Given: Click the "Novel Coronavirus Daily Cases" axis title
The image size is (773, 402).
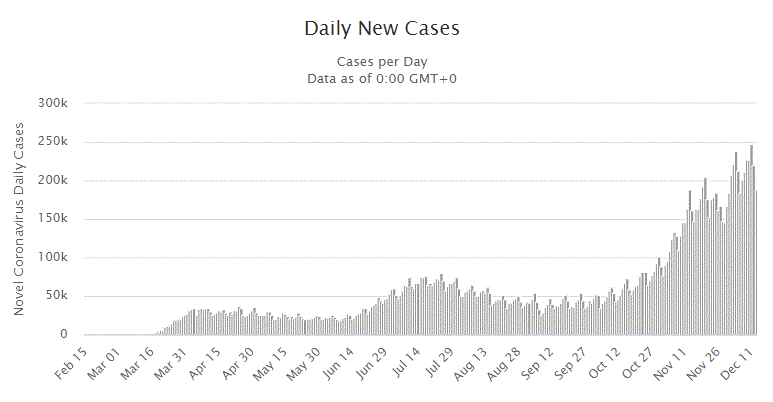Looking at the screenshot, I should (x=19, y=218).
